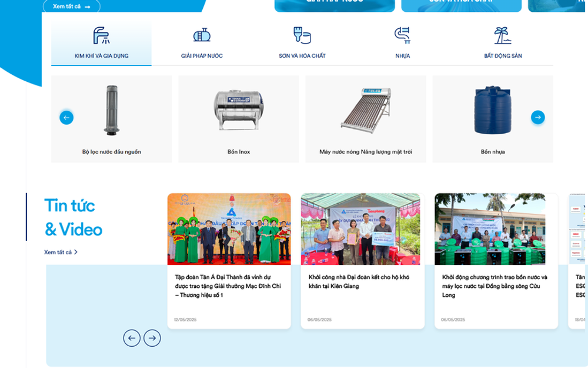The image size is (588, 368).
Task: Open the Bất động sản tab
Action: (503, 44)
